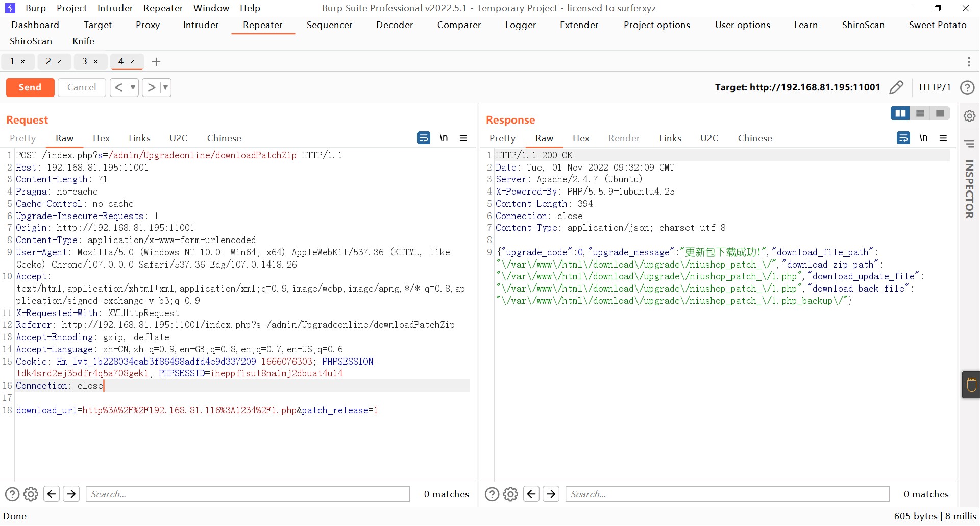Focus the request search field

(x=248, y=494)
